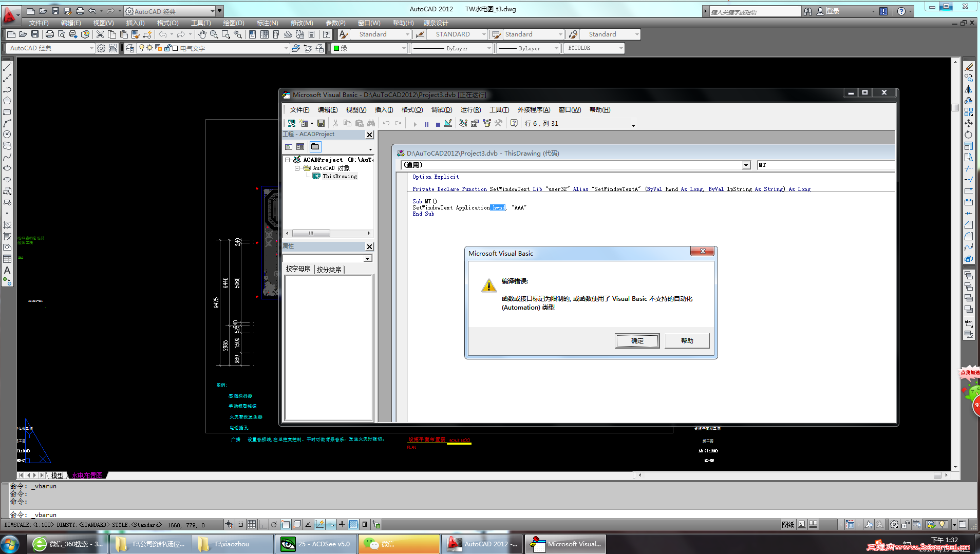Open the AutoCAD 绘图(D) menu

(x=234, y=23)
